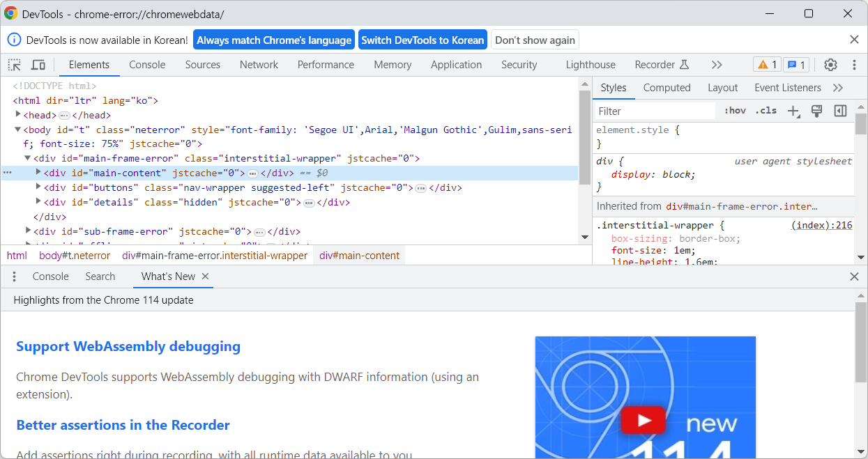Viewport: 868px width, 459px height.
Task: Switch to the Performance tab
Action: click(326, 65)
